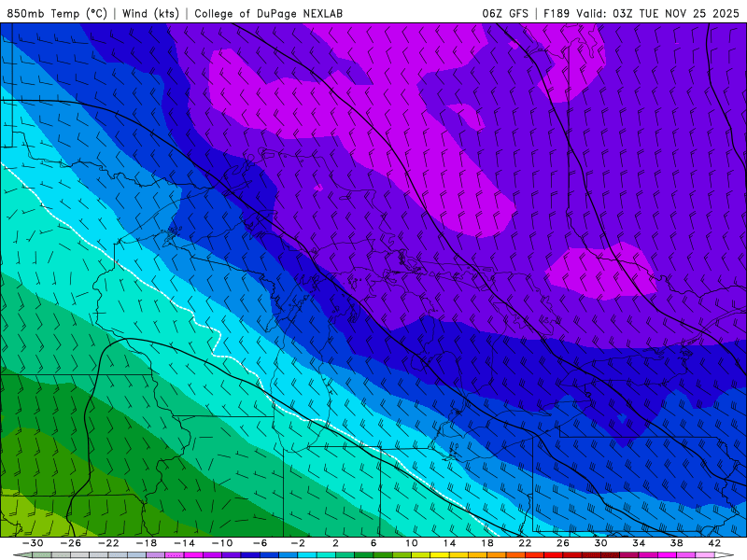This screenshot has width=747, height=560.
Task: Click the 14 color scale label
Action: click(x=450, y=543)
